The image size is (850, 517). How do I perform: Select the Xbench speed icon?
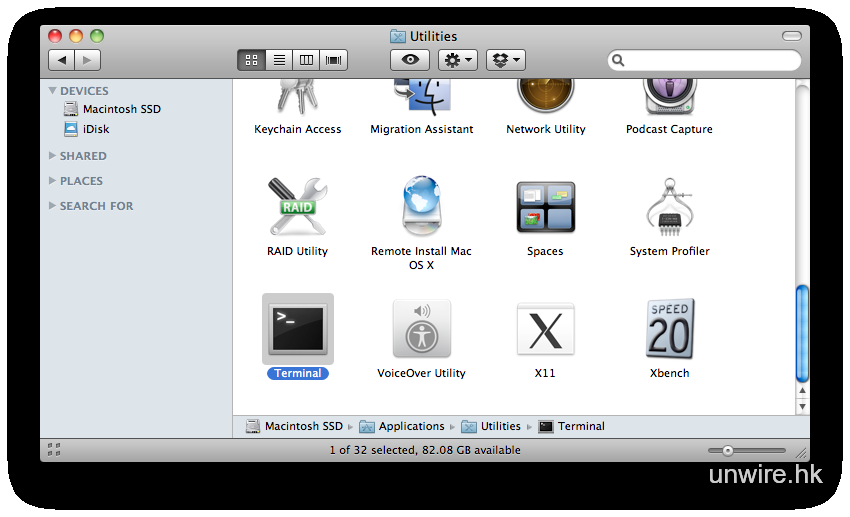669,329
